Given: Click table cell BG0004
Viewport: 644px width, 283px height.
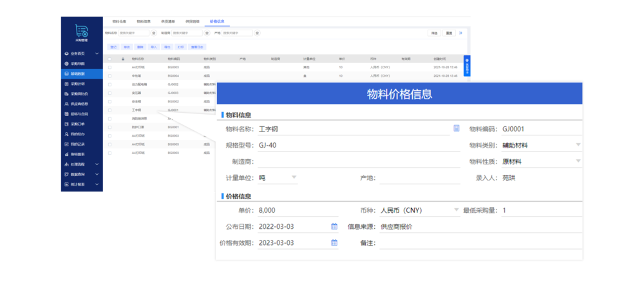Looking at the screenshot, I should 173,76.
